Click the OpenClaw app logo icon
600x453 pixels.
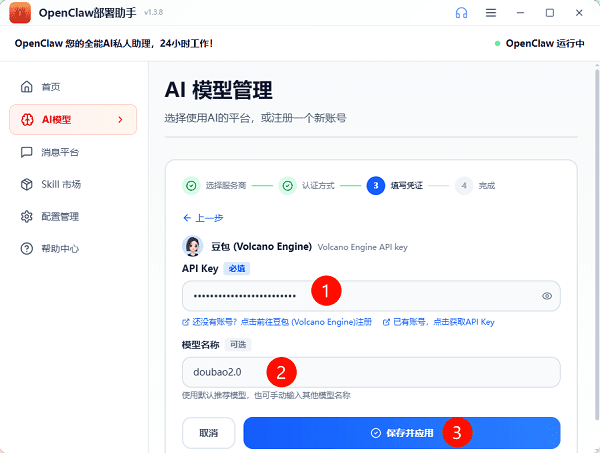click(20, 13)
